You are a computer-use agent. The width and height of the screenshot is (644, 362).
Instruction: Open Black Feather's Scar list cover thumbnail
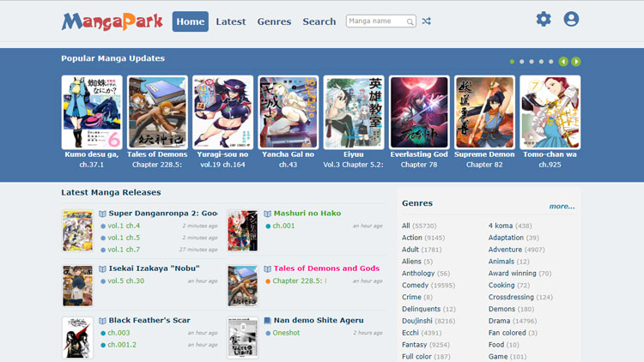point(77,337)
